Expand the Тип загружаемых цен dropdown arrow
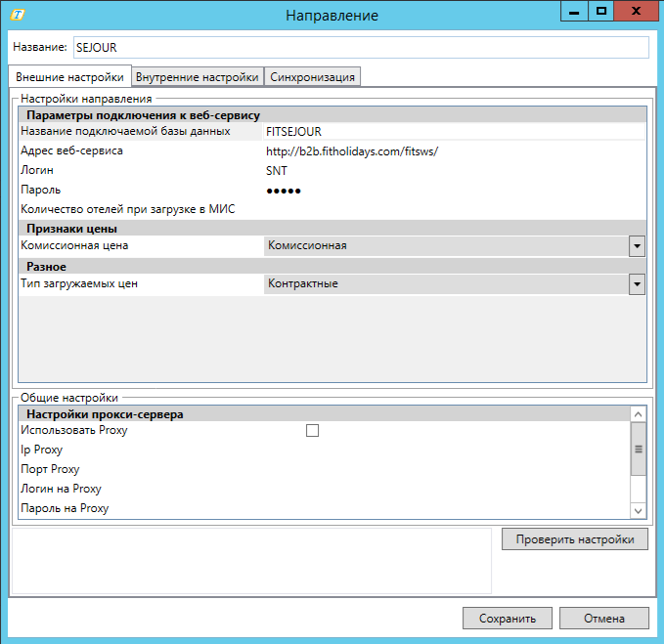The image size is (664, 644). (x=637, y=283)
